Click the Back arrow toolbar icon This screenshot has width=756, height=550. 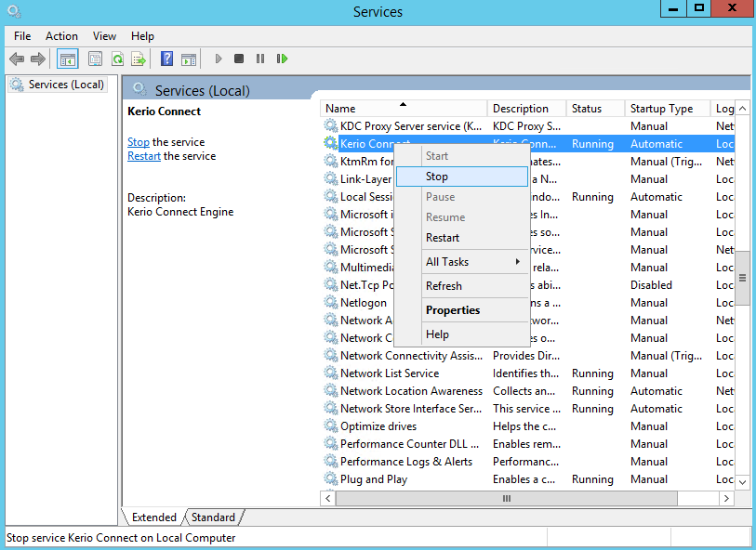click(17, 59)
